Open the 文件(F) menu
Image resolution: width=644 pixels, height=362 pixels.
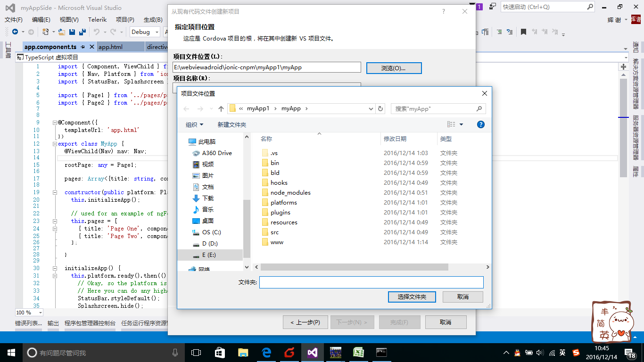(x=14, y=20)
